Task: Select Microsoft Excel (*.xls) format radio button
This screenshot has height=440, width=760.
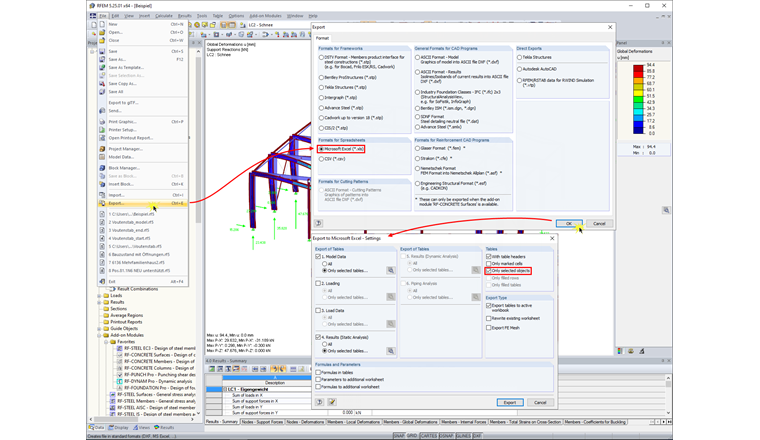Action: point(321,149)
